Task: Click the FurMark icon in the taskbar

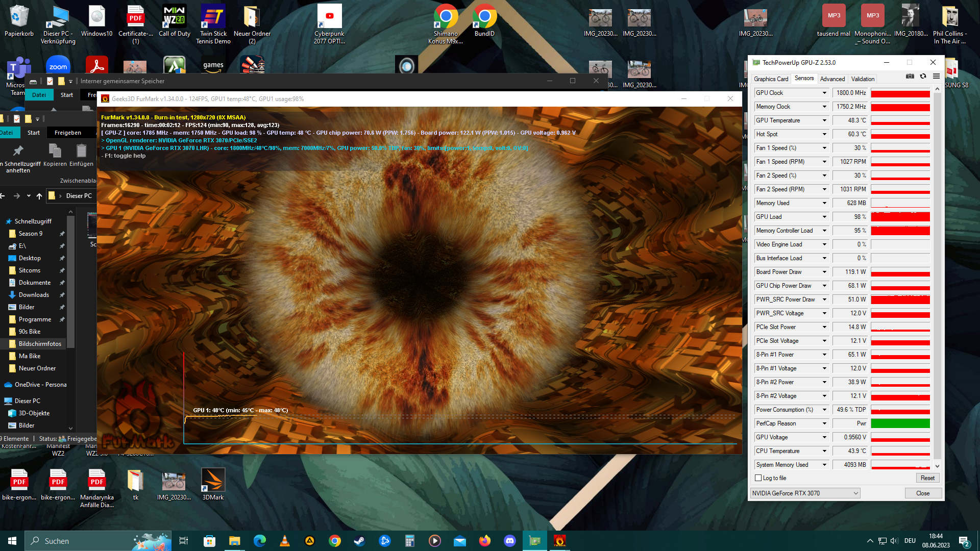Action: [560, 541]
